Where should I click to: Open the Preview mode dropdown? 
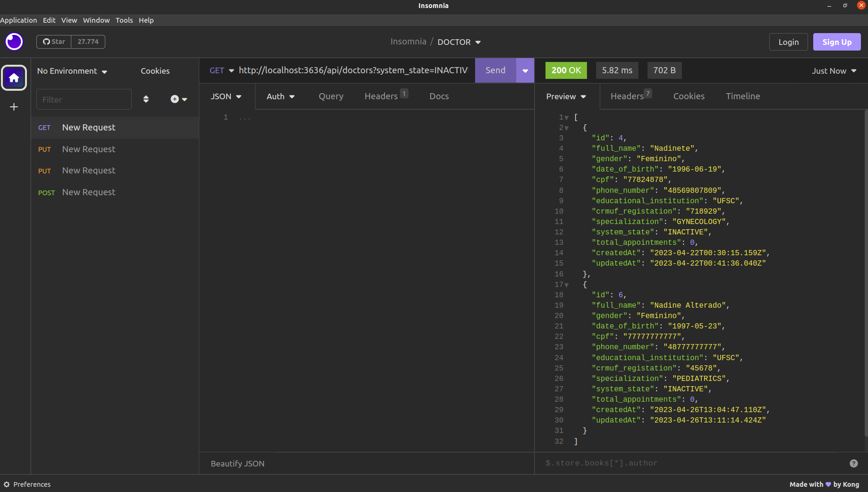coord(566,96)
